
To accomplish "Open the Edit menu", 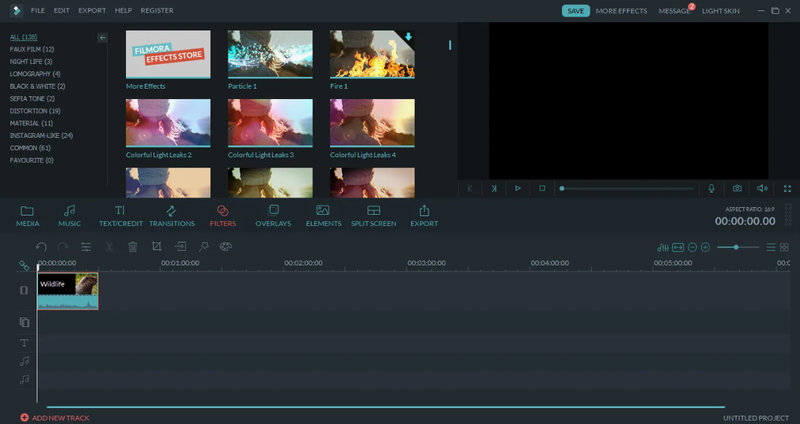I will (x=62, y=10).
